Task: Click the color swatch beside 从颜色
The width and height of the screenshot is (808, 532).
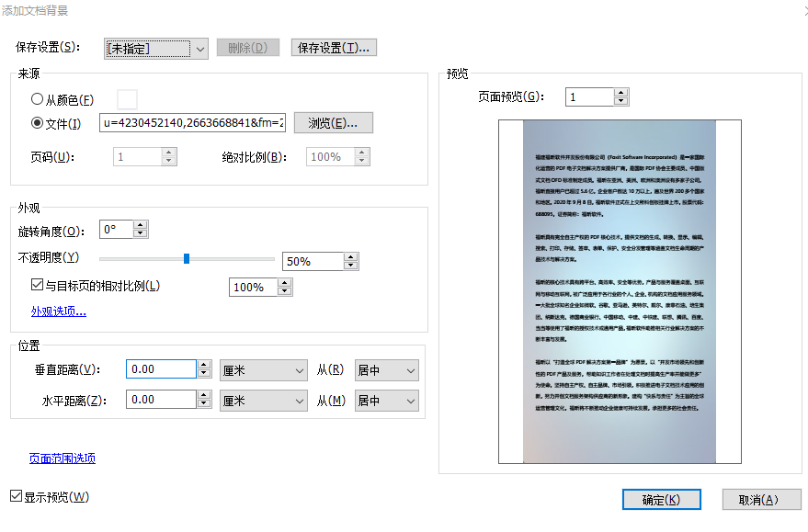Action: click(126, 98)
